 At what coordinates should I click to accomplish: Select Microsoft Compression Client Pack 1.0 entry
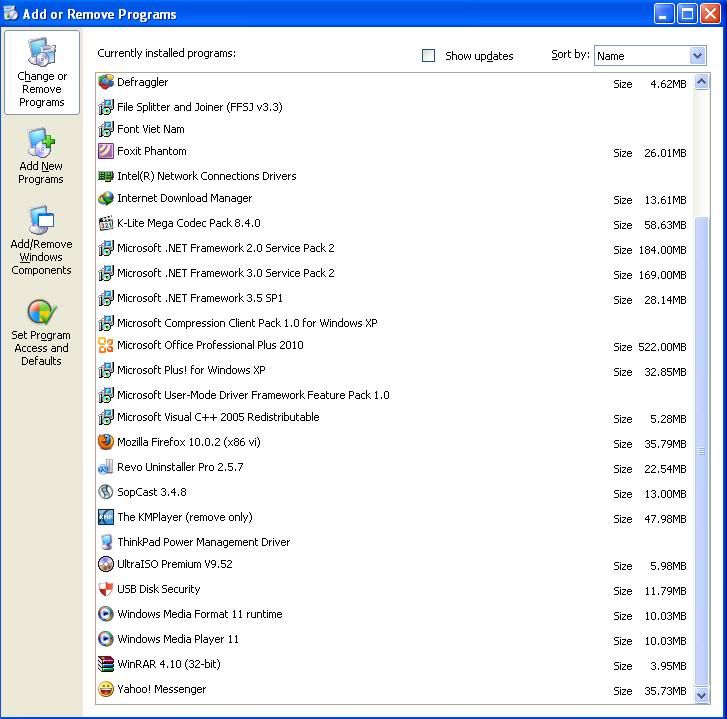(x=247, y=323)
